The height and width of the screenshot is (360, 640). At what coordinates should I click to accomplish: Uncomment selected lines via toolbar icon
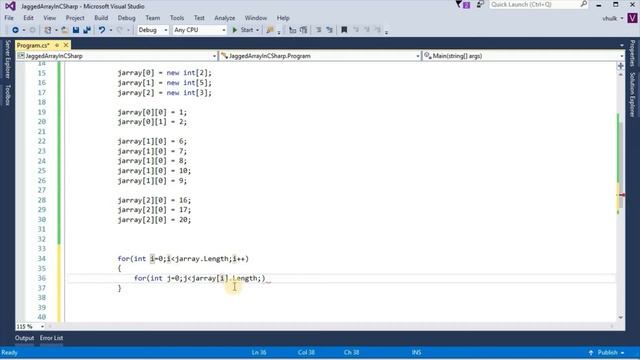tap(329, 30)
